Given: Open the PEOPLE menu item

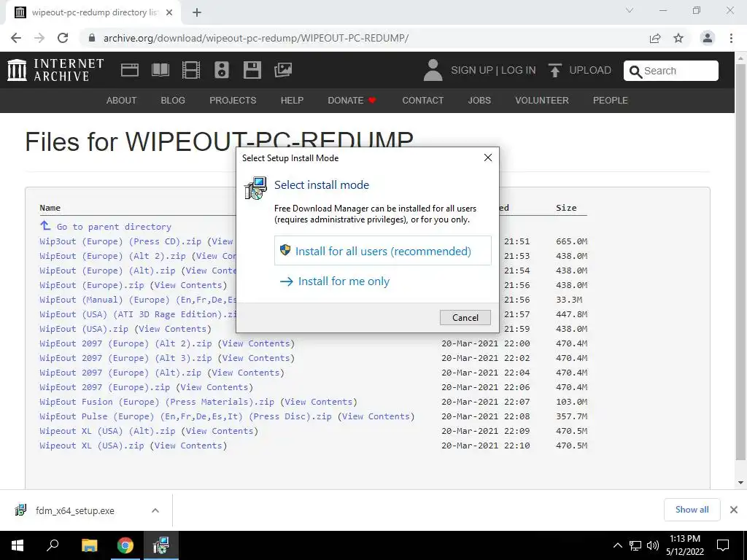Looking at the screenshot, I should 611,101.
